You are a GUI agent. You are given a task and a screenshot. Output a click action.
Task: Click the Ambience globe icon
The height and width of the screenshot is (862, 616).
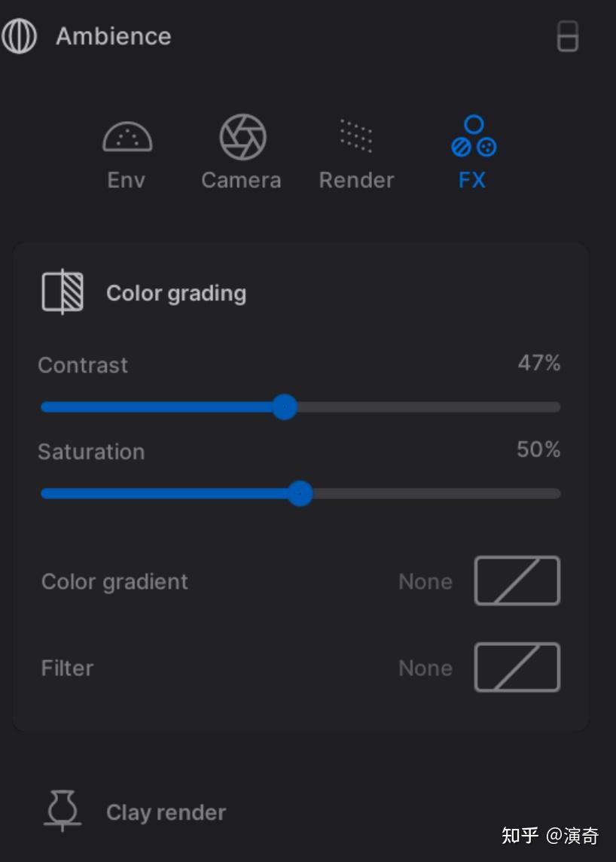[x=19, y=36]
